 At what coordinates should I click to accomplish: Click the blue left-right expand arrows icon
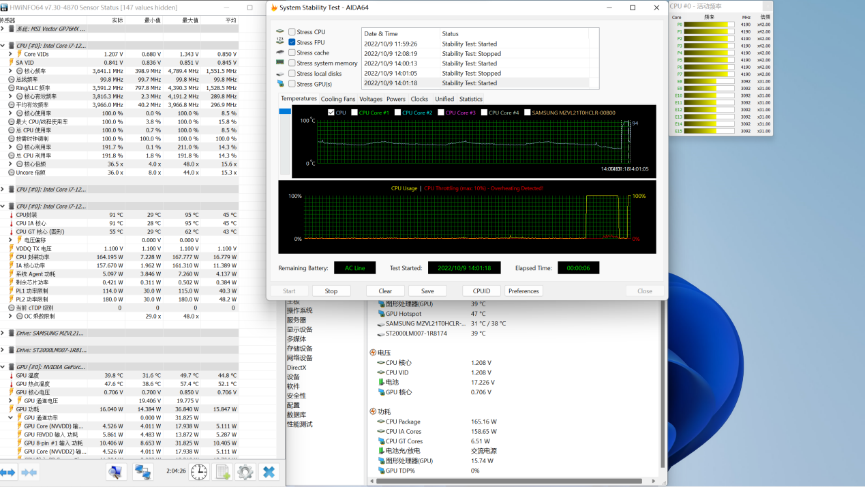coord(8,472)
